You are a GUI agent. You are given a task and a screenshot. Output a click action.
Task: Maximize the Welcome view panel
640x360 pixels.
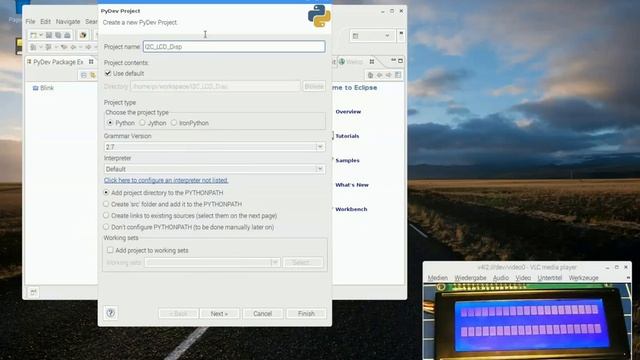400,60
